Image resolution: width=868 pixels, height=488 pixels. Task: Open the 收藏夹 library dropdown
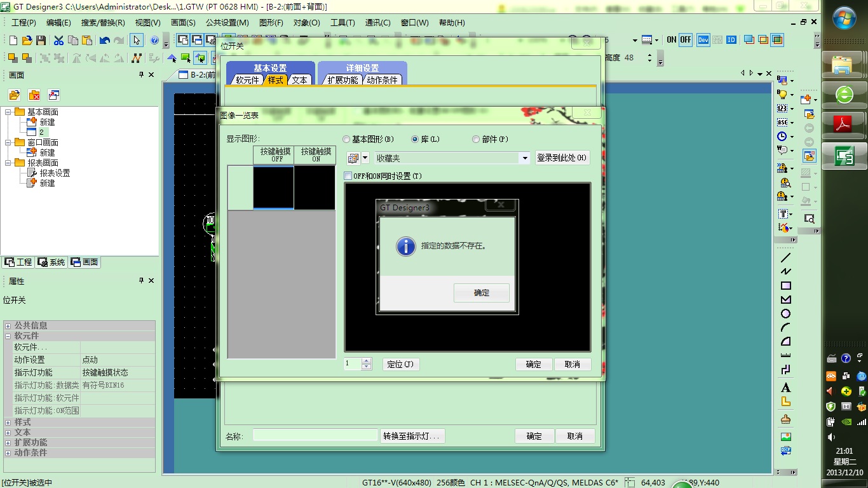(x=524, y=158)
